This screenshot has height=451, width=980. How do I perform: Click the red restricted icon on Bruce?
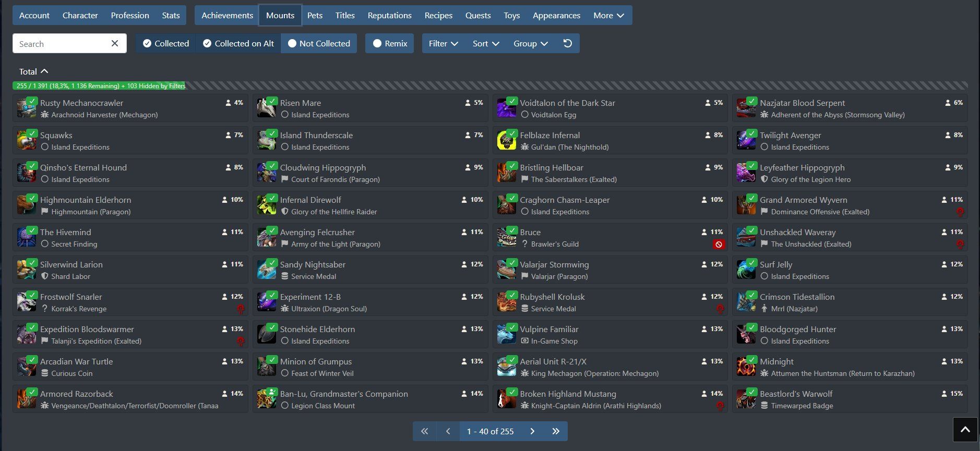[x=719, y=244]
